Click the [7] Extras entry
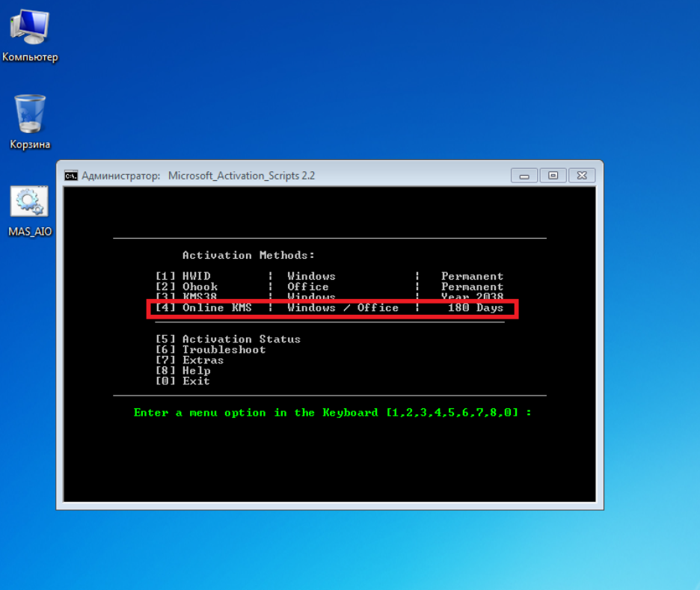Image resolution: width=700 pixels, height=590 pixels. pyautogui.click(x=189, y=360)
